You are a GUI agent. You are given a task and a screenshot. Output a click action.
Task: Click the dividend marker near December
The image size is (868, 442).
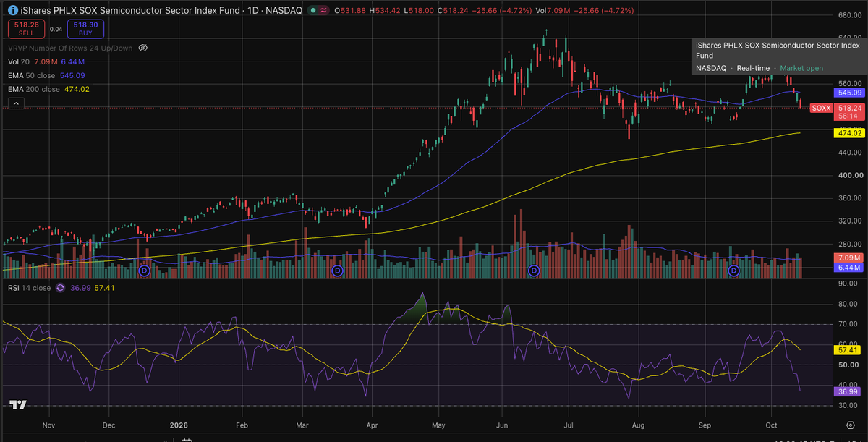point(143,271)
